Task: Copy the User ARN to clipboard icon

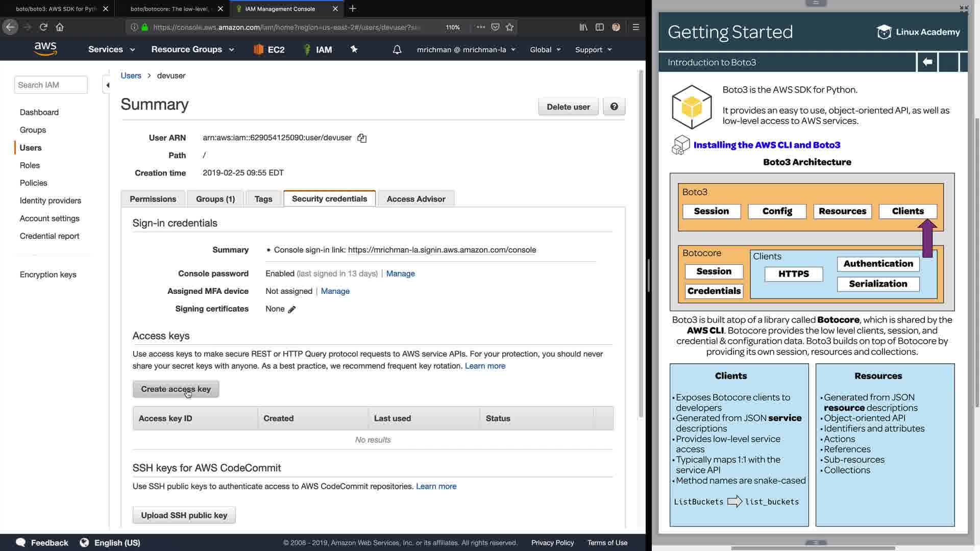Action: tap(362, 138)
